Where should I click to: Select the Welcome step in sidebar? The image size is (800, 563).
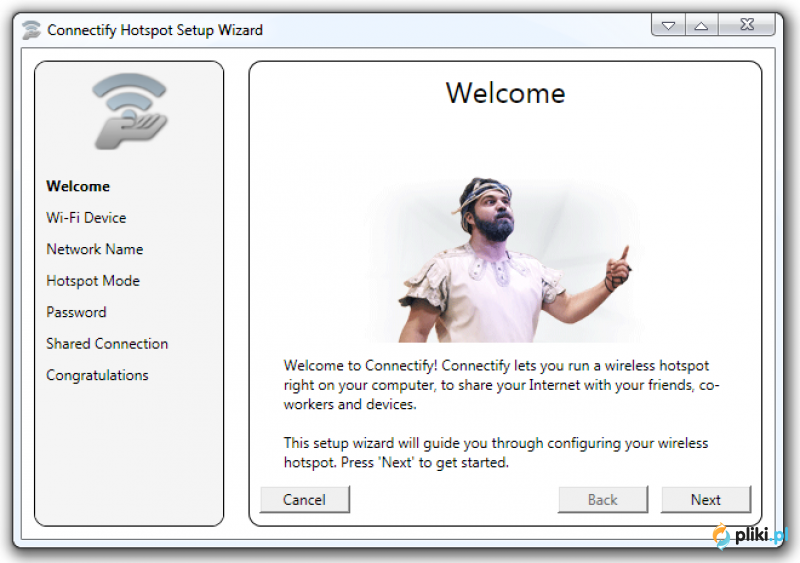pyautogui.click(x=78, y=186)
